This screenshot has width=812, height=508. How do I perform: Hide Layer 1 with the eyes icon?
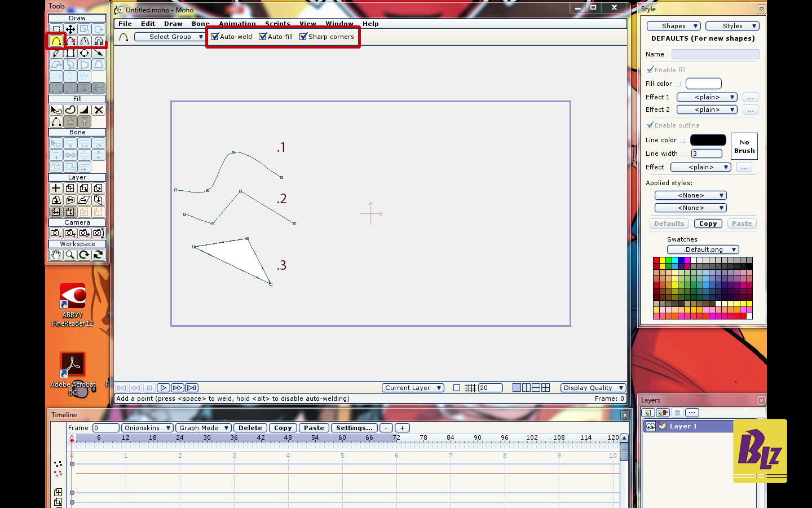pyautogui.click(x=651, y=426)
